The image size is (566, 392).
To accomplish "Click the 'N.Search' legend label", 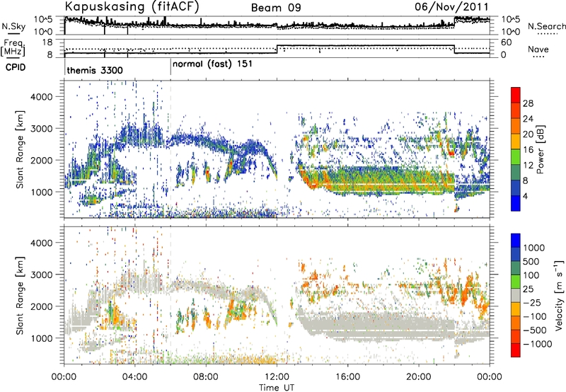I will (546, 26).
